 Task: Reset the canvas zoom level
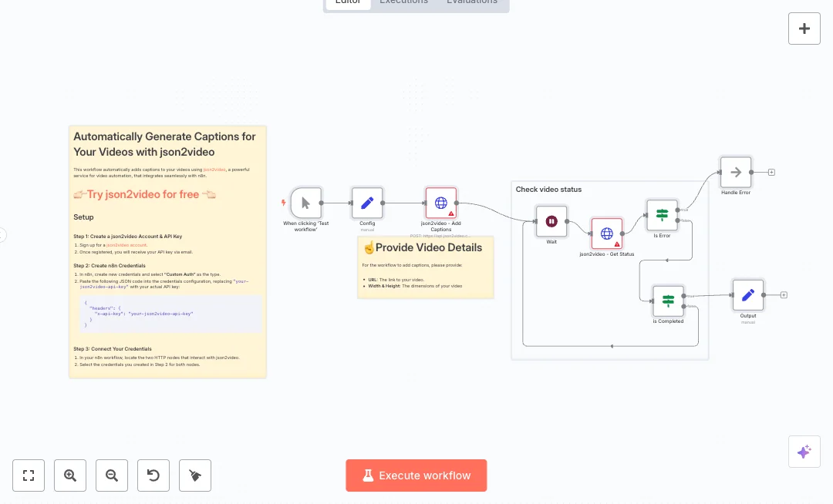pos(153,475)
